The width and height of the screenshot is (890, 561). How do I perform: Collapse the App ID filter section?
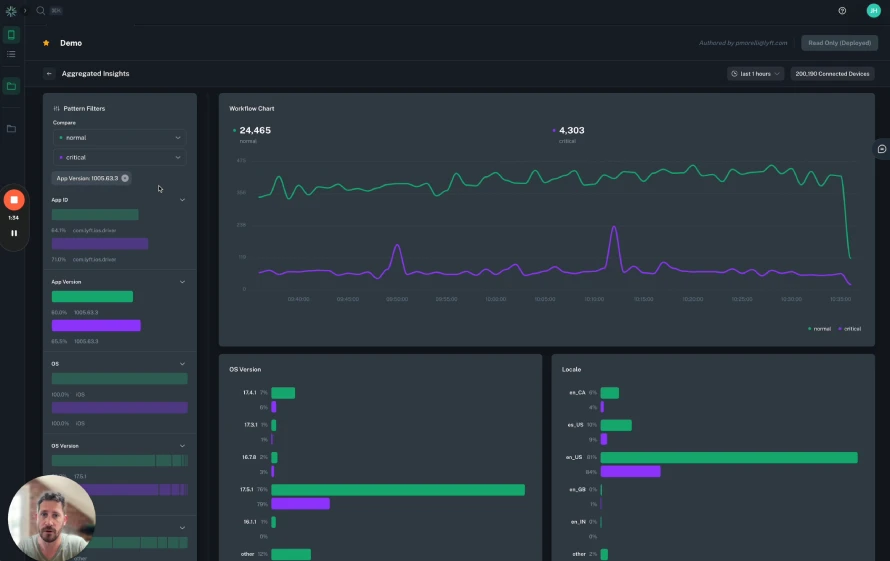tap(182, 200)
